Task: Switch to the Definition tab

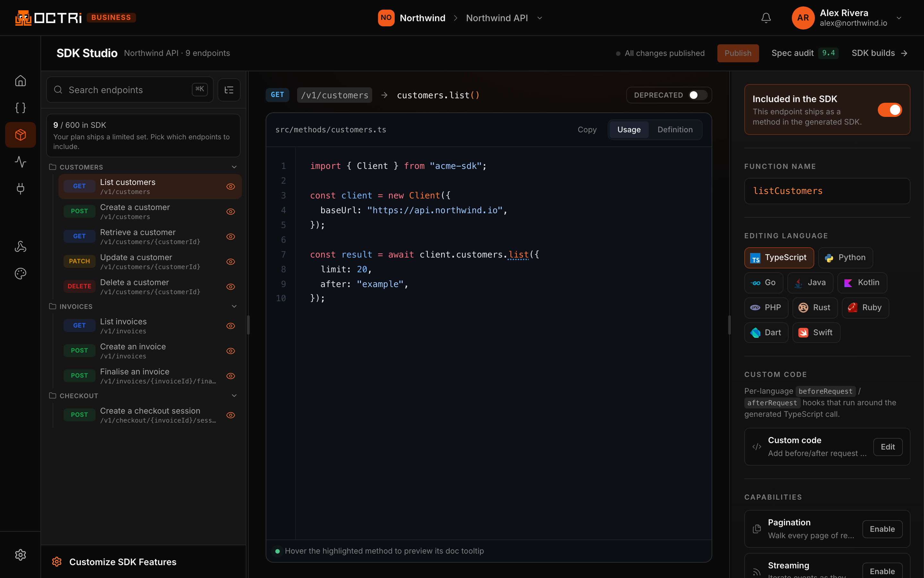Action: click(x=675, y=130)
